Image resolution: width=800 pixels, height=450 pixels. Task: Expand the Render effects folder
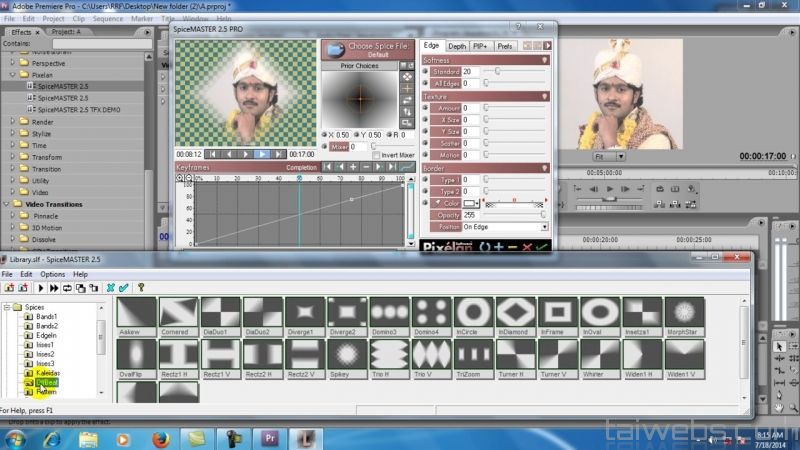[13, 122]
